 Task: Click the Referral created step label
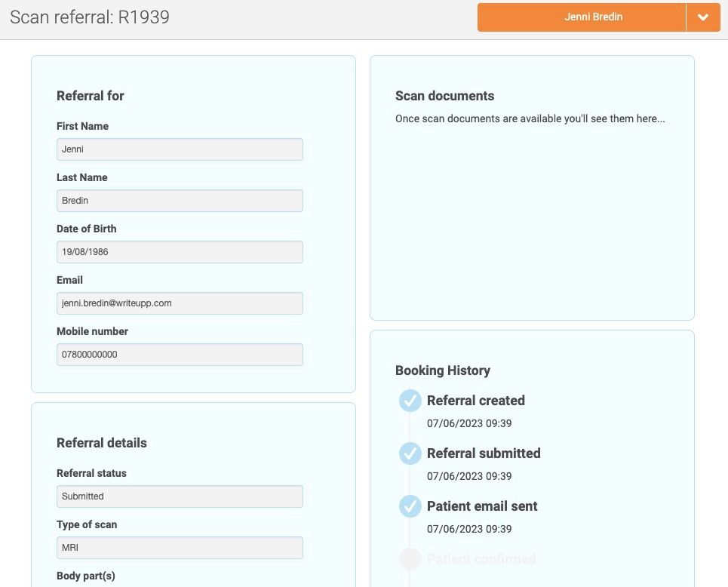(476, 401)
